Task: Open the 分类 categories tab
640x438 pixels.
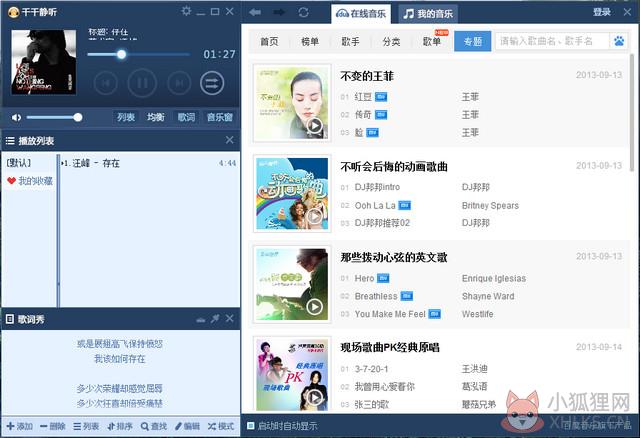Action: 391,41
